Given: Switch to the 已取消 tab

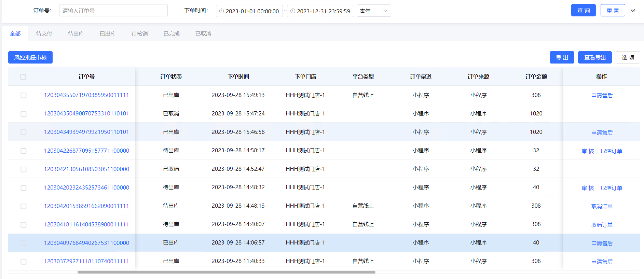Looking at the screenshot, I should [x=203, y=34].
